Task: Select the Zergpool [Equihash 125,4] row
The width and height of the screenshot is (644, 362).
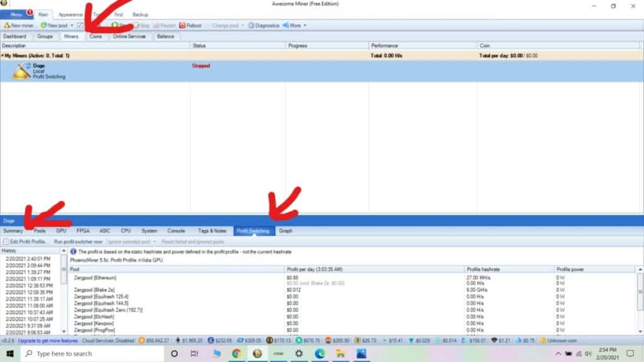Action: pos(101,297)
